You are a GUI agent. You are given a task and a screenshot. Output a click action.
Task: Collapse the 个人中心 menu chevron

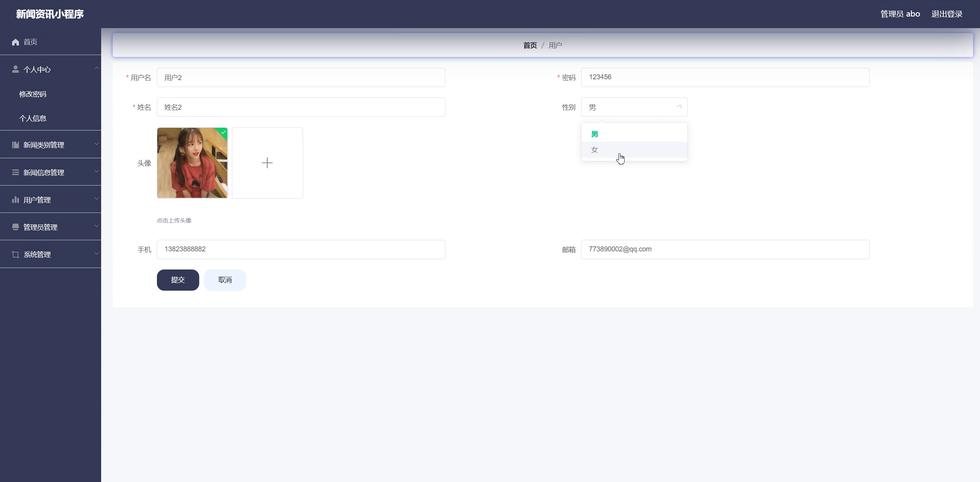tap(97, 68)
